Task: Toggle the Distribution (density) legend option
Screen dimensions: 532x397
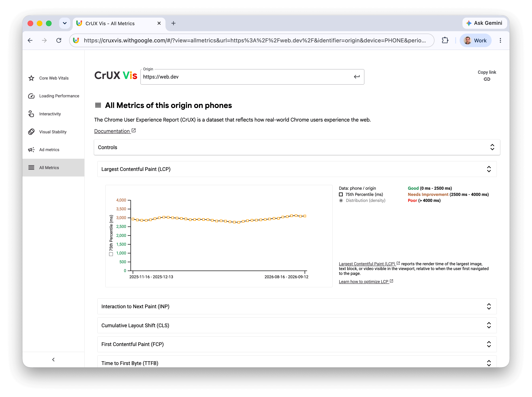Action: (x=341, y=200)
